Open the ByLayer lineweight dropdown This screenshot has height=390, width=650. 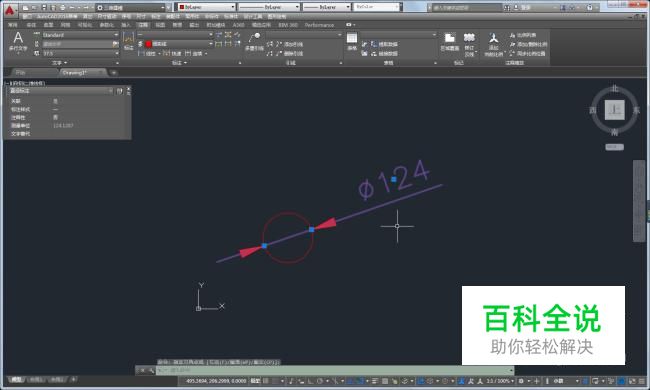(x=327, y=7)
